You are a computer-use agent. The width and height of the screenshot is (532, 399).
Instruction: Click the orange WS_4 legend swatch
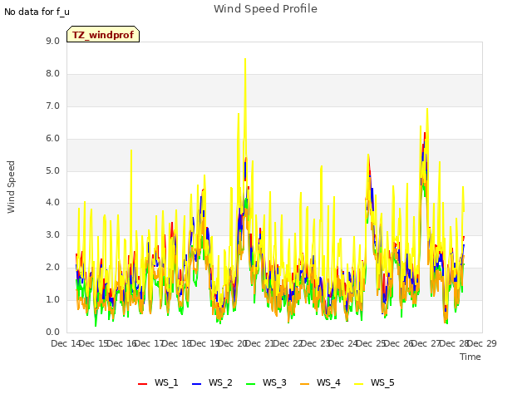[x=305, y=384]
